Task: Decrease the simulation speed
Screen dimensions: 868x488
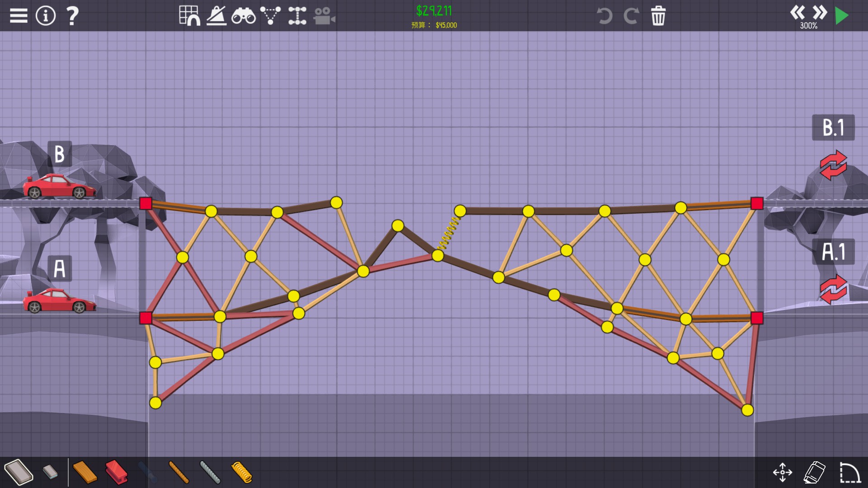Action: click(797, 12)
